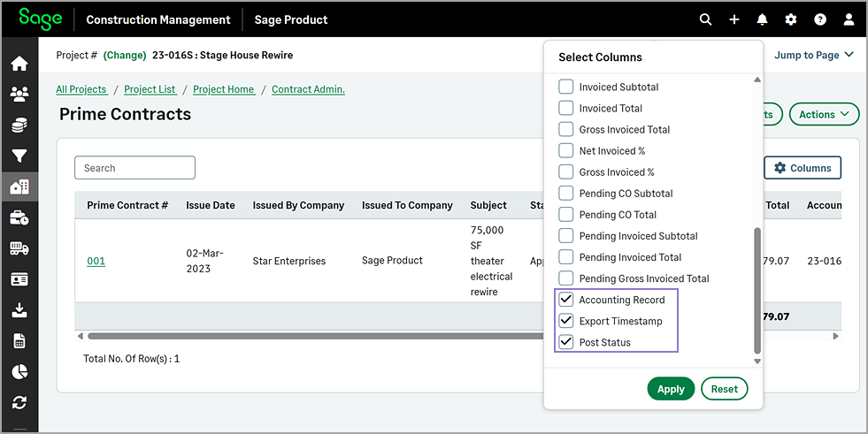Open the people contacts sidebar icon
This screenshot has height=434, width=868.
19,95
